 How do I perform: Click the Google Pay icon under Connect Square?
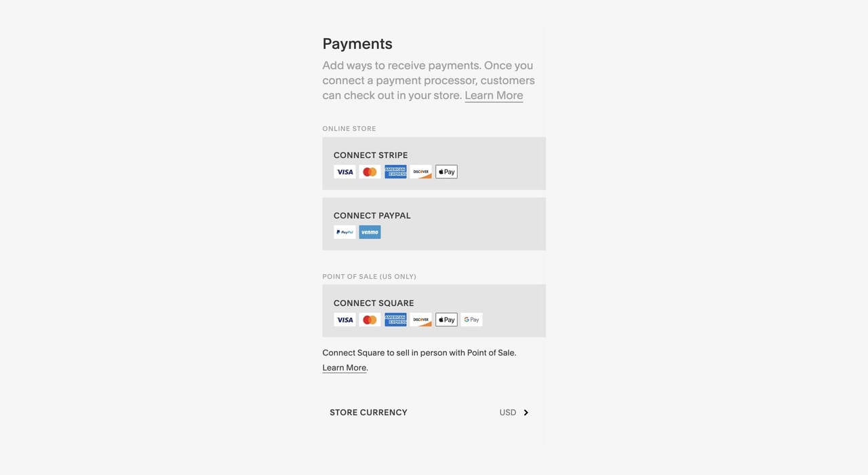click(x=471, y=319)
